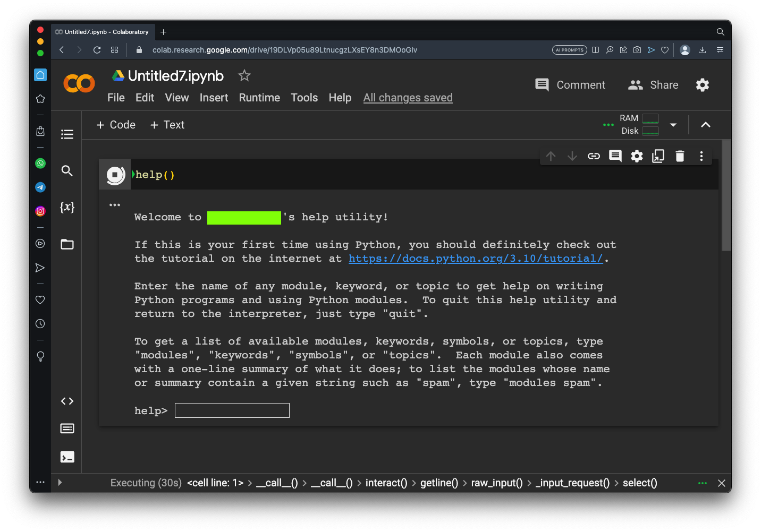This screenshot has width=761, height=532.
Task: Open the terminal panel
Action: 67,457
